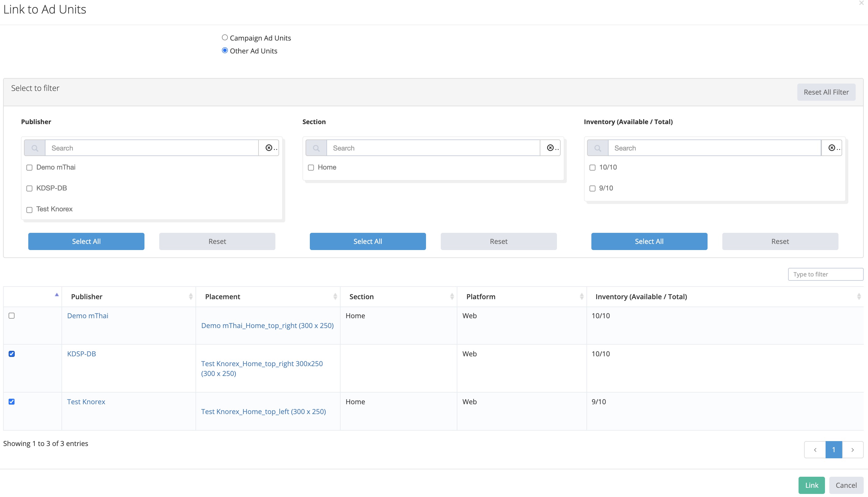
Task: Click the magnifier icon in Publisher filter
Action: 35,148
